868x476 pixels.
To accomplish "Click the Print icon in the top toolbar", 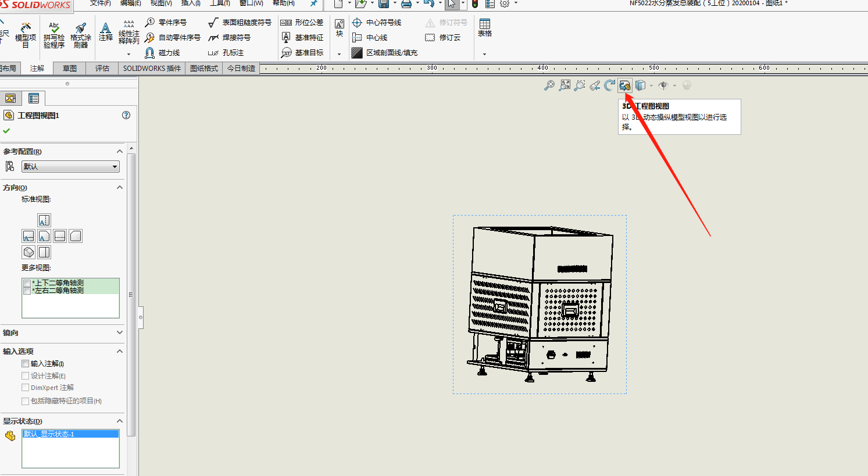I will tap(406, 3).
